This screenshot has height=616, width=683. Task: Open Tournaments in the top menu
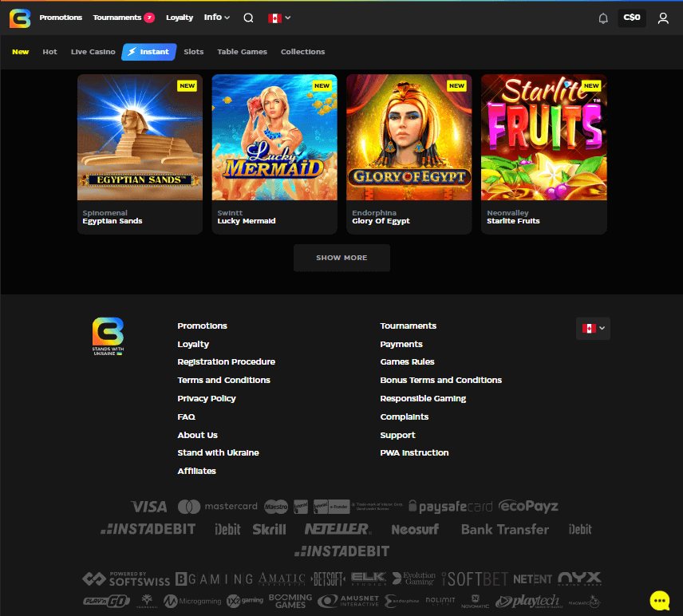tap(116, 18)
